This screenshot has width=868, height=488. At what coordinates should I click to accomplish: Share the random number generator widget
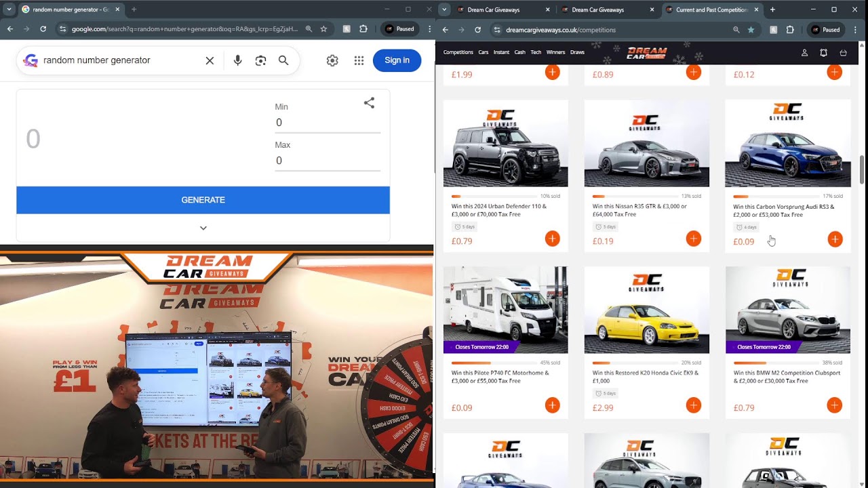[369, 103]
